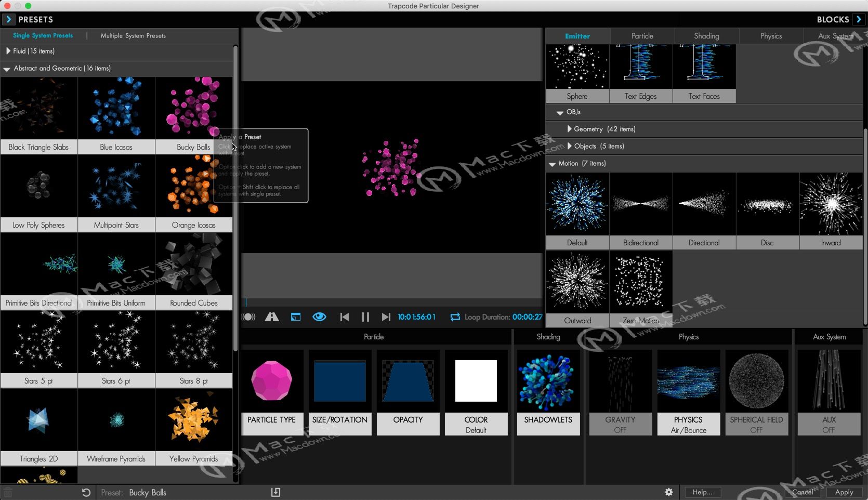Screen dimensions: 868x500
Task: Collapse the Presets panel arrow
Action: (8, 19)
